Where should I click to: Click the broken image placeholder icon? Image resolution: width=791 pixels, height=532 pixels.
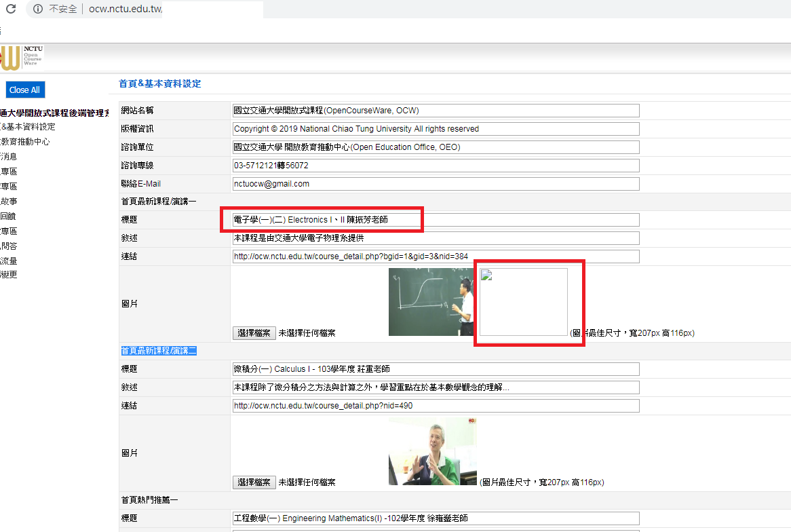(x=486, y=275)
